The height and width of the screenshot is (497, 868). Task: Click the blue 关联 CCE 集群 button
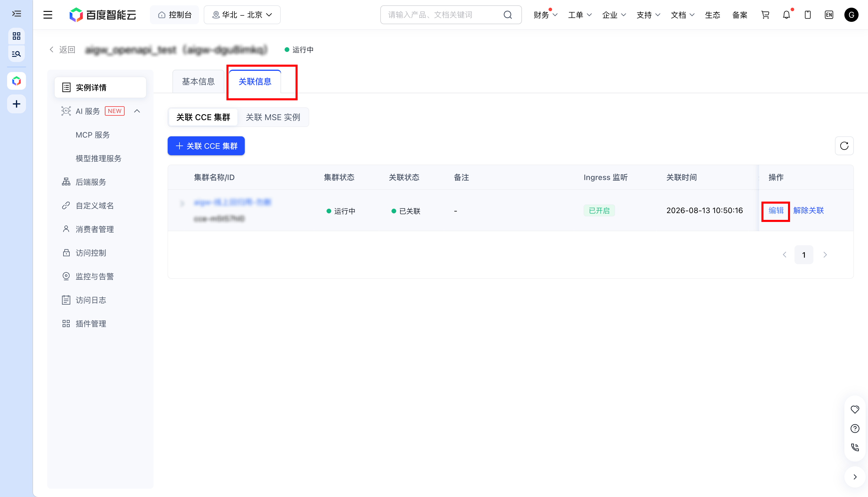[x=206, y=146]
